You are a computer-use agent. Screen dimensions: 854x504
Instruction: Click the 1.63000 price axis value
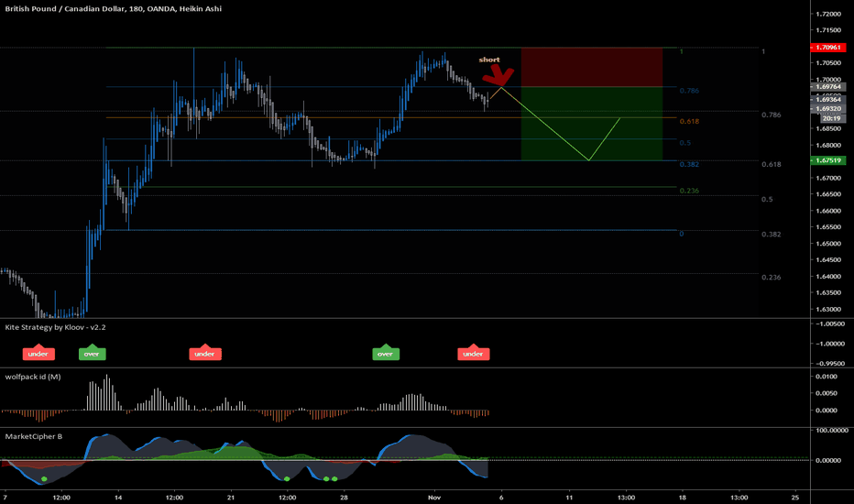pyautogui.click(x=829, y=309)
